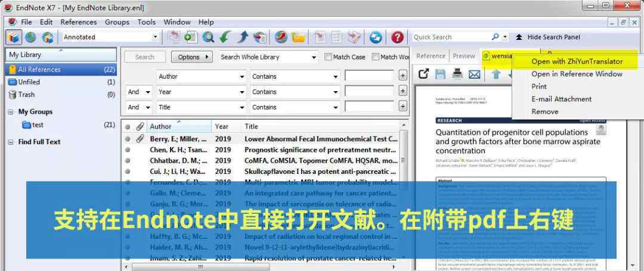
Task: Collapse the Find Full Text section
Action: (11, 142)
